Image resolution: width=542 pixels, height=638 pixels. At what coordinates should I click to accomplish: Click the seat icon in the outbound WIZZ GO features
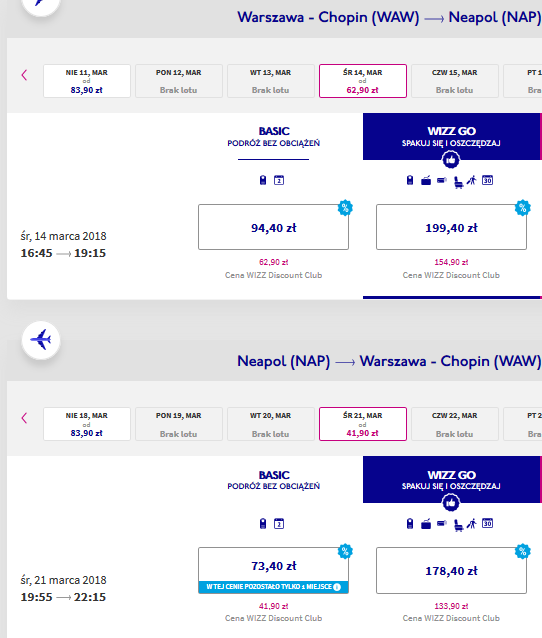click(458, 181)
